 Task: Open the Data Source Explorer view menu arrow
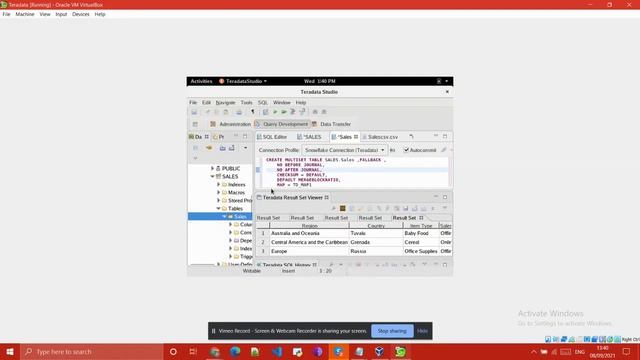245,148
